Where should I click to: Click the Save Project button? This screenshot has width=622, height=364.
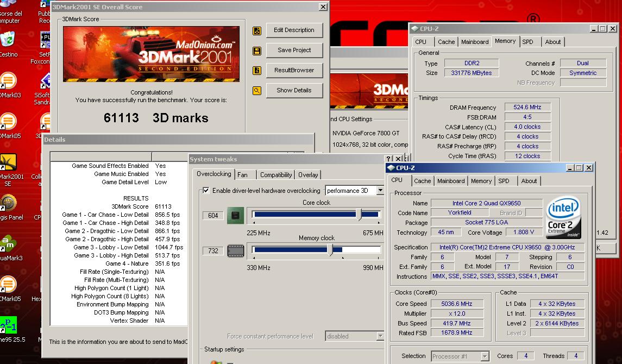[294, 51]
